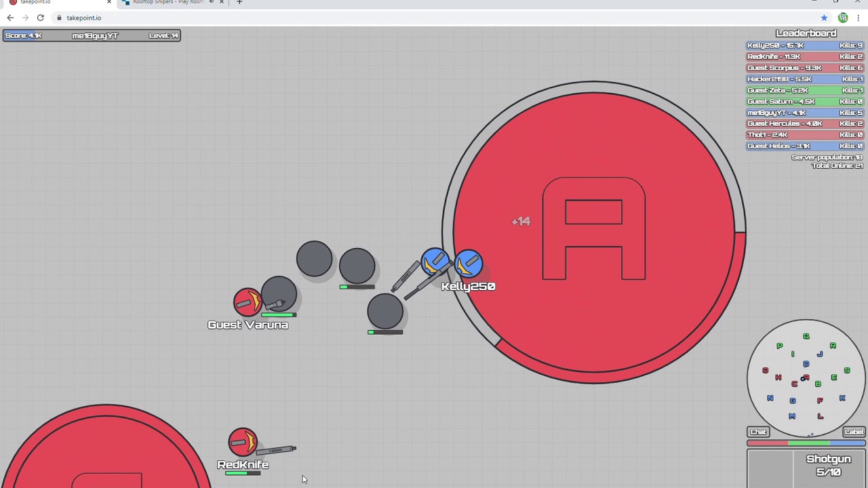Click point H on the minimap
The height and width of the screenshot is (488, 868).
[778, 377]
